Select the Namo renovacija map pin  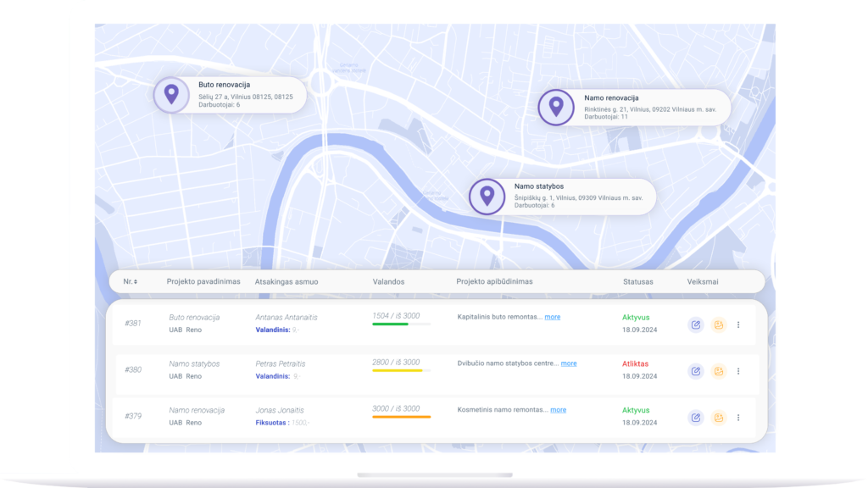555,108
